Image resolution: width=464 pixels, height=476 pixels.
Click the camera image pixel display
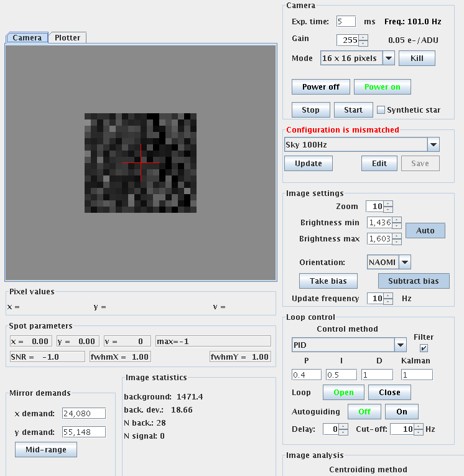tap(140, 163)
